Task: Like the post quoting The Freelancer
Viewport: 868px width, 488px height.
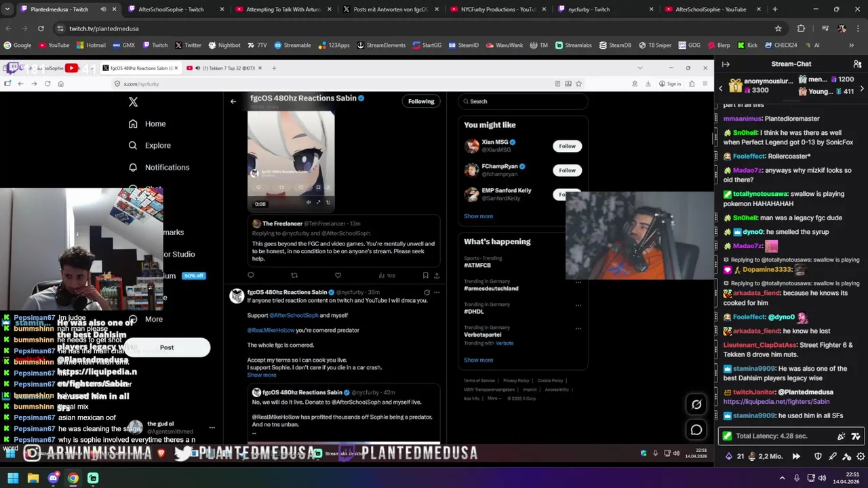Action: pos(338,275)
